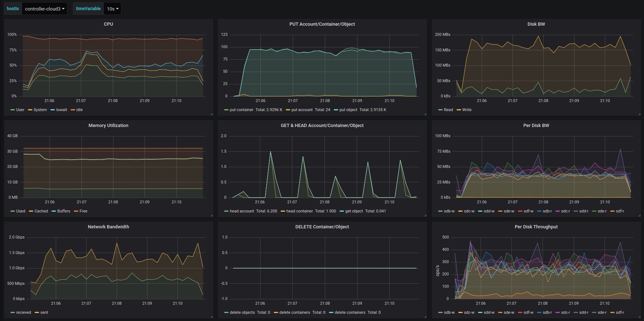Toggle the Iowait series in CPU legend
This screenshot has height=321, width=644.
[61, 110]
